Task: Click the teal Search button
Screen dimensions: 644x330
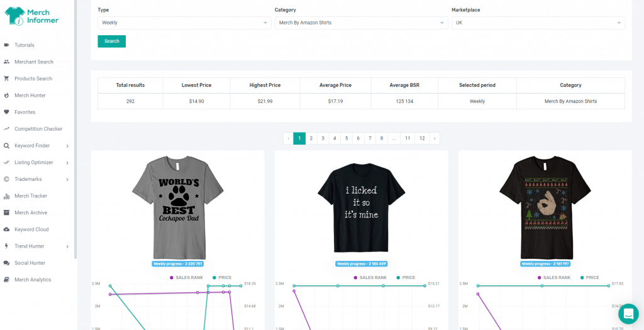Action: point(112,41)
